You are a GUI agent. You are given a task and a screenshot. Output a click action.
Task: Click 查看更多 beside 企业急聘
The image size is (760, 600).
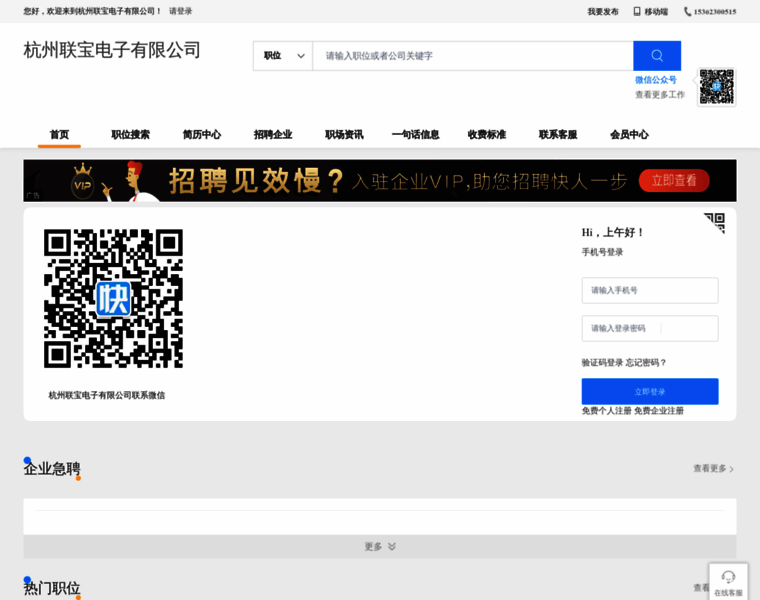713,469
